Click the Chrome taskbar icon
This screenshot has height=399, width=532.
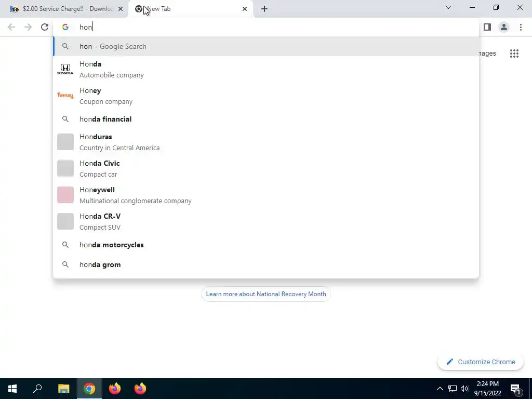pyautogui.click(x=89, y=389)
